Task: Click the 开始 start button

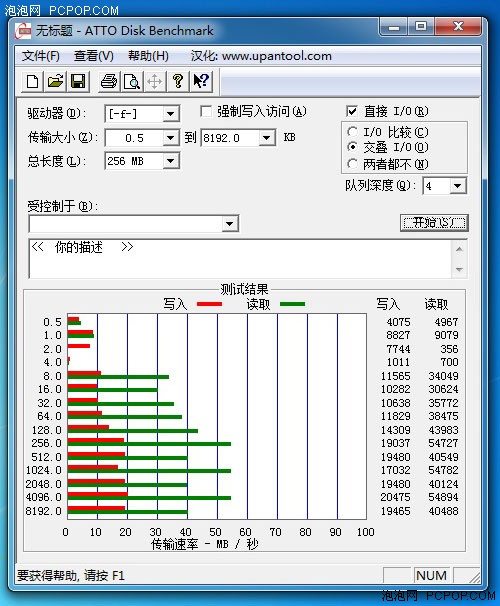Action: tap(434, 223)
